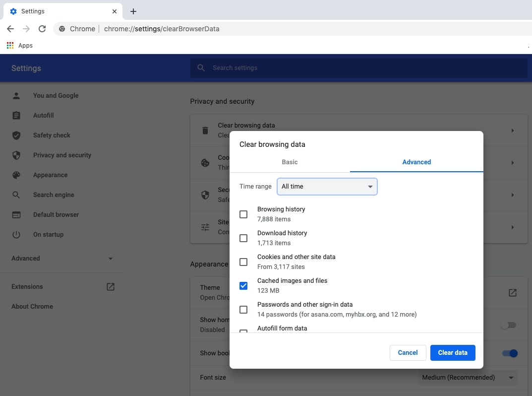
Task: Go to On startup settings
Action: pos(48,235)
